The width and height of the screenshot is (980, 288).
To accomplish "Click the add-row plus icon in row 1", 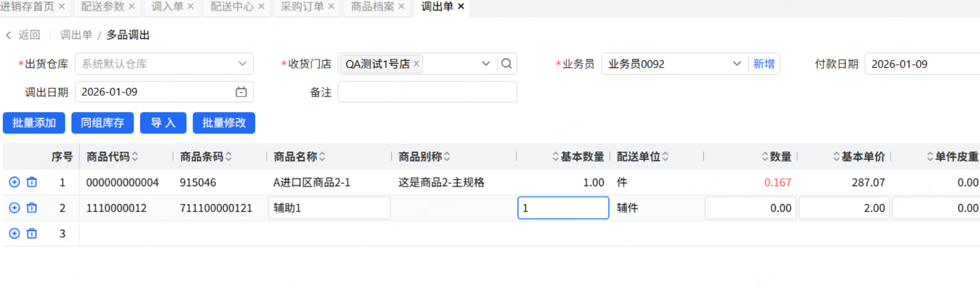I will tap(14, 182).
